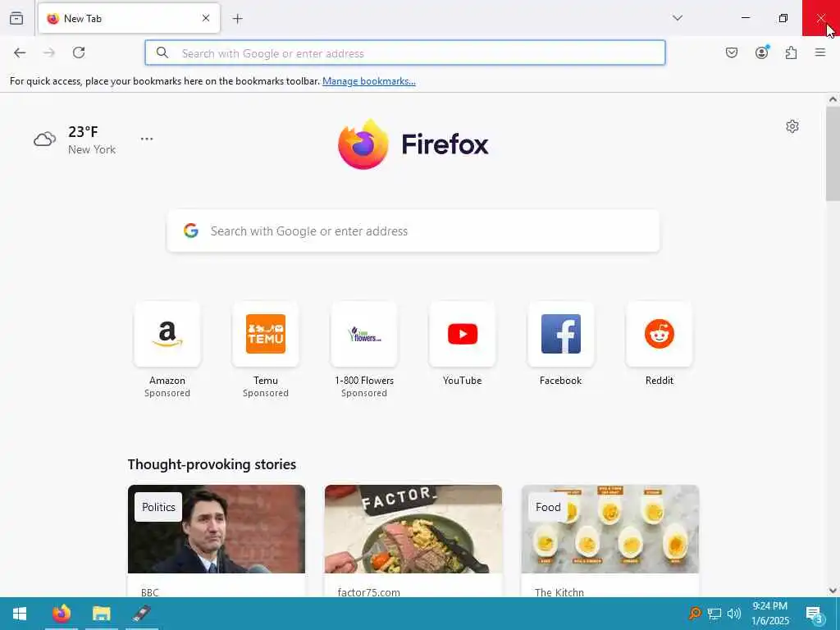This screenshot has height=630, width=840.
Task: Open the volume speaker tray icon
Action: (x=734, y=614)
